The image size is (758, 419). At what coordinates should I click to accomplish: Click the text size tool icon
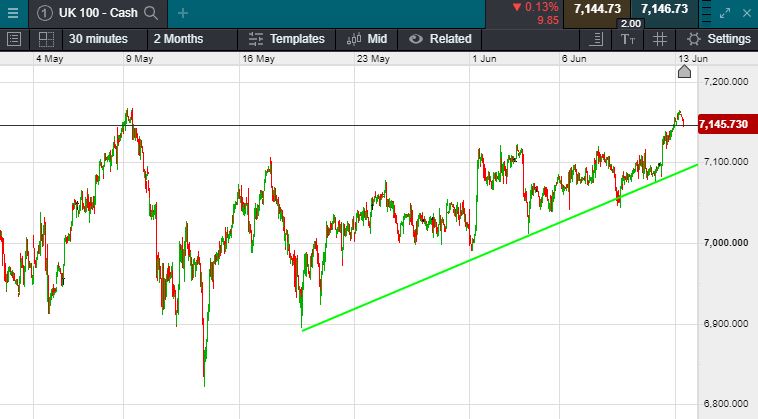[627, 39]
